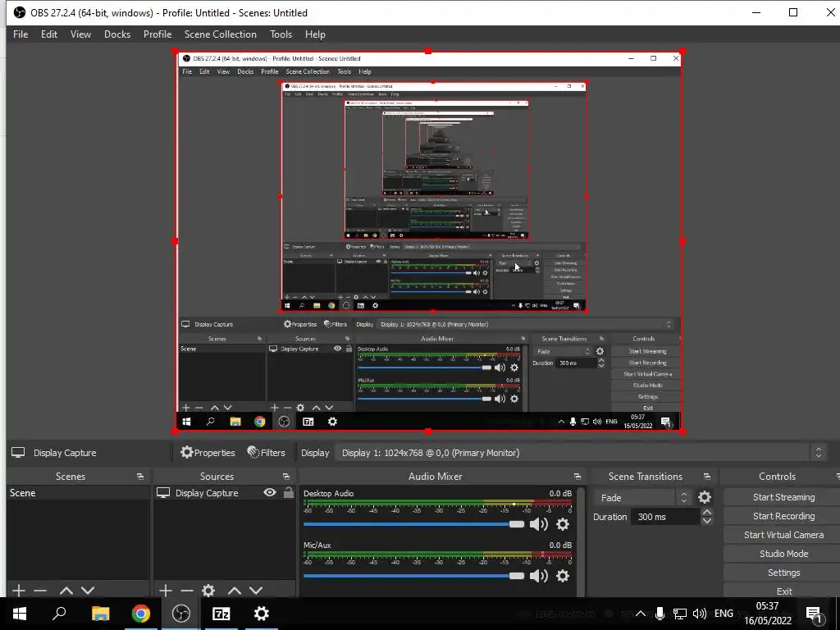Open the Help menu
This screenshot has width=840, height=630.
315,34
